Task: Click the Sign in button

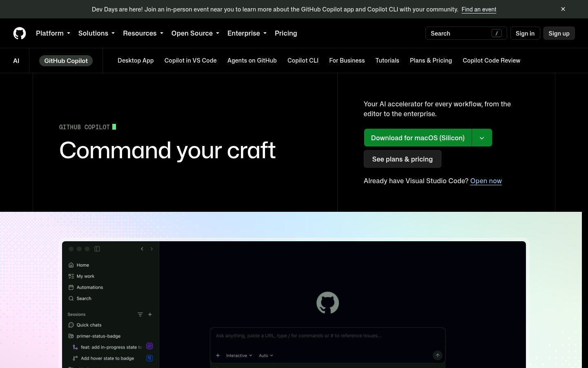Action: [x=525, y=33]
